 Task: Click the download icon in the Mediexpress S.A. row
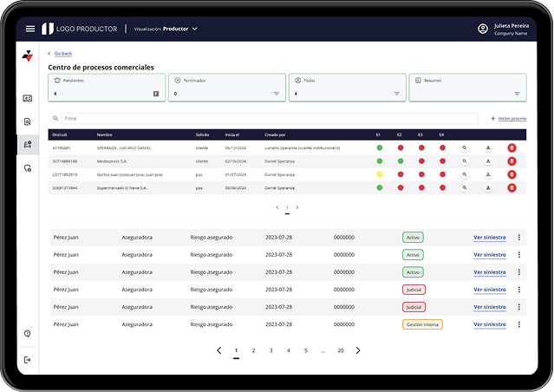tap(488, 161)
